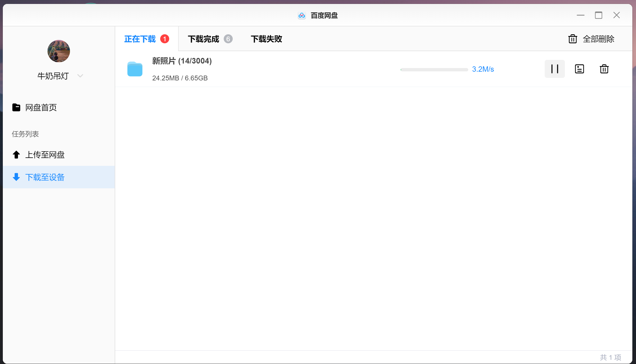636x364 pixels.
Task: Click the gray 6 badge on 下载完成
Action: coord(228,39)
